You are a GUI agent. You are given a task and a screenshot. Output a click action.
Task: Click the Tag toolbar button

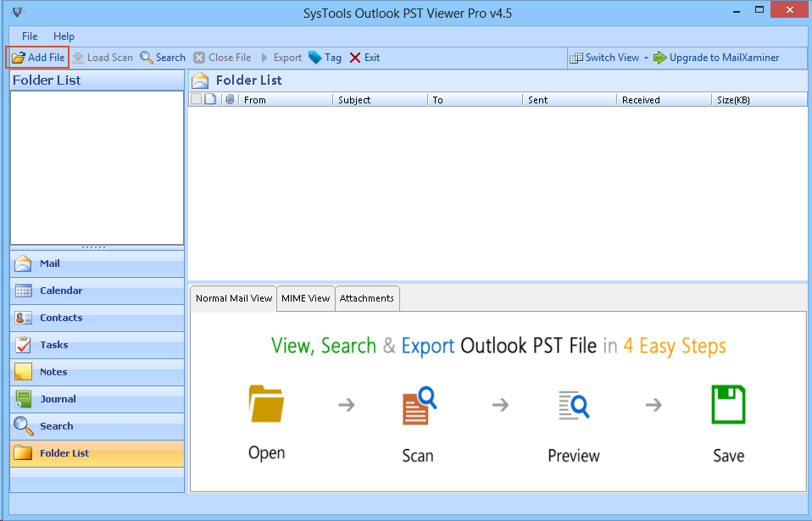point(325,58)
